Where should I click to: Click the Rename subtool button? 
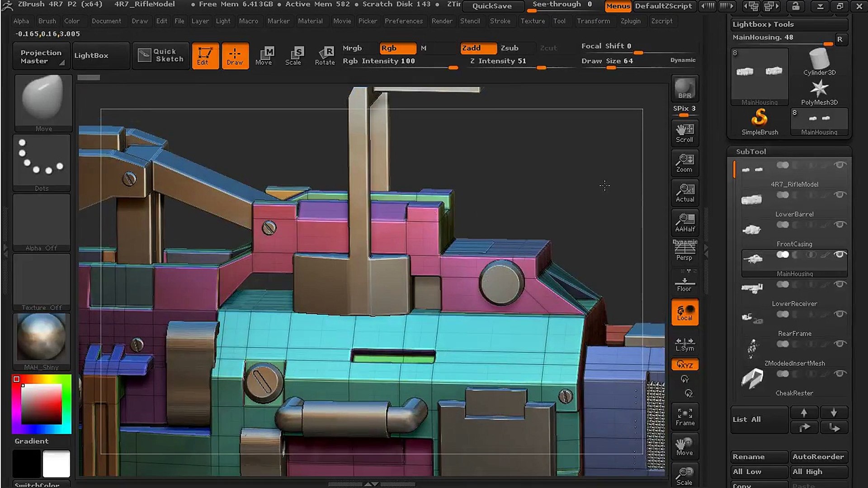pyautogui.click(x=759, y=457)
